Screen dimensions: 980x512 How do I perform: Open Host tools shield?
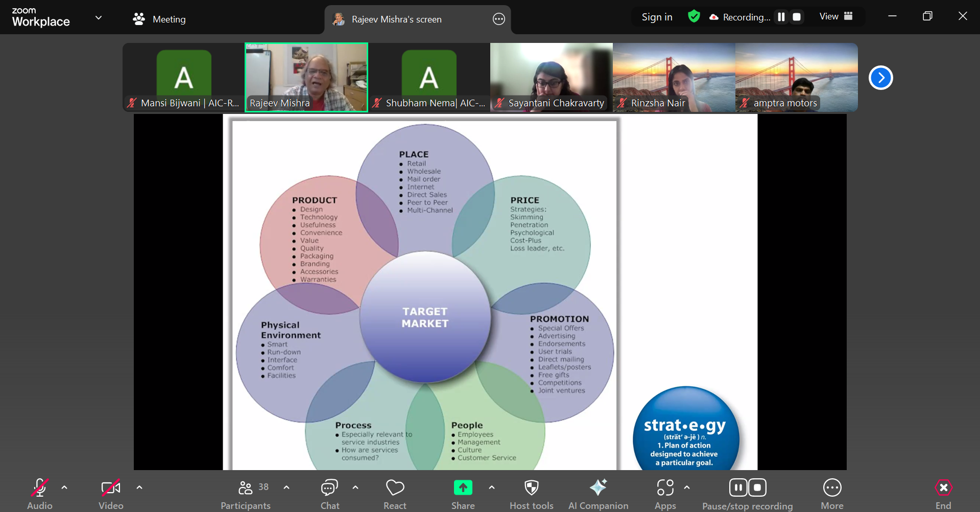(x=531, y=488)
